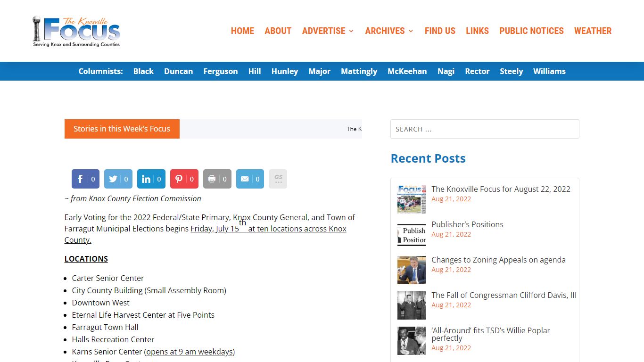Click the LOCATIONS heading text
Viewport: 644px width, 362px height.
point(86,259)
